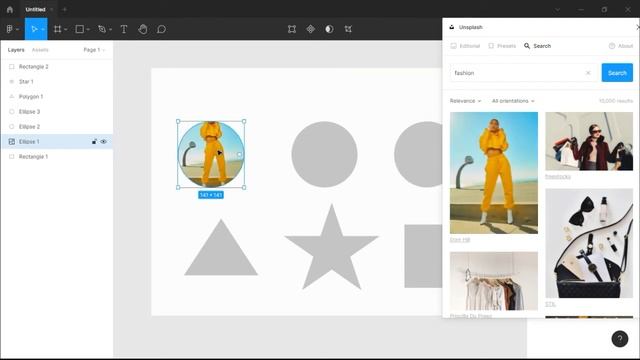The image size is (640, 360).
Task: Open the Presets tab in Unsplash
Action: click(502, 46)
